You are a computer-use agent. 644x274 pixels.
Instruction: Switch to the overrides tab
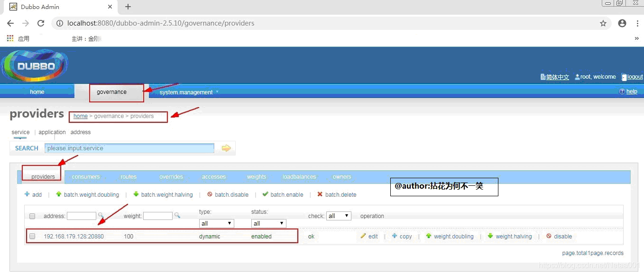(171, 177)
